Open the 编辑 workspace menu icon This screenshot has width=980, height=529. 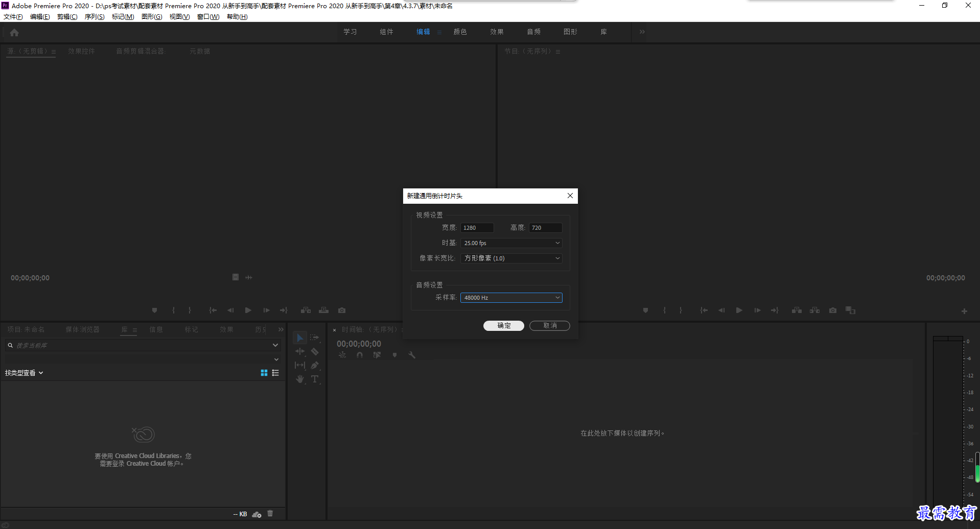coord(439,32)
